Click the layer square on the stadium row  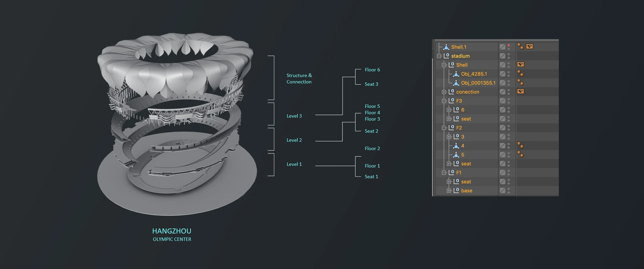click(502, 56)
